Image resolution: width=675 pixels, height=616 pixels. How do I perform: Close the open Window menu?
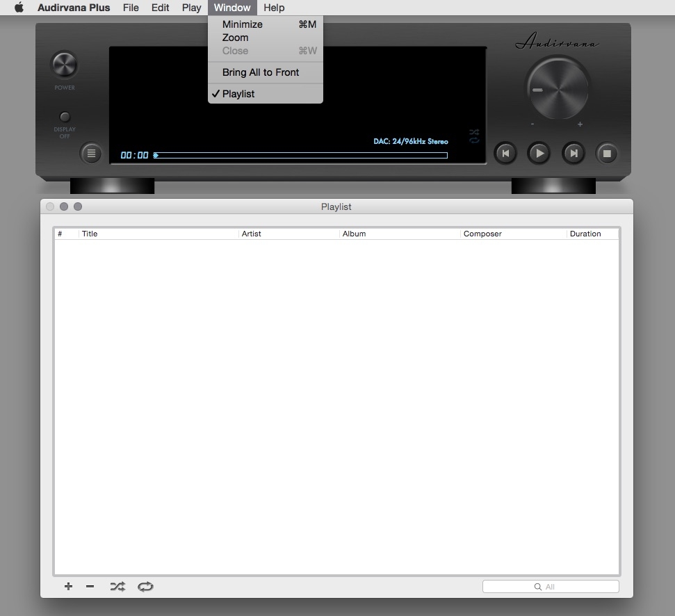(x=232, y=8)
